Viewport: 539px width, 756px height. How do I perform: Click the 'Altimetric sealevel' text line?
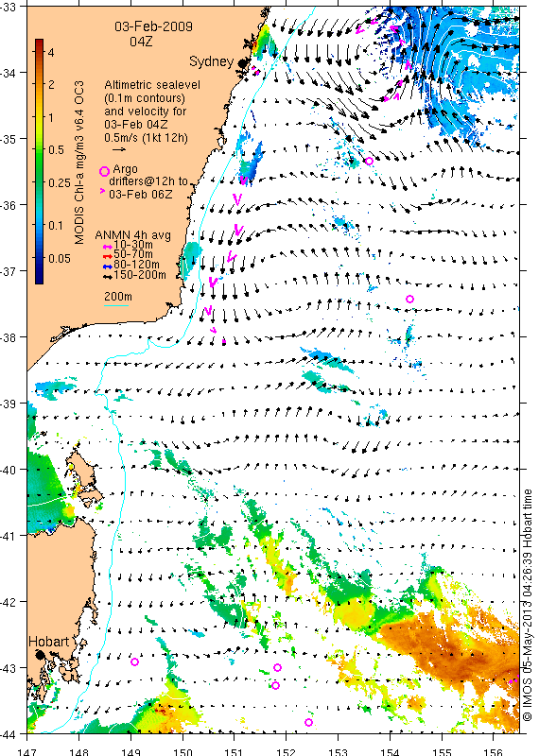(152, 85)
